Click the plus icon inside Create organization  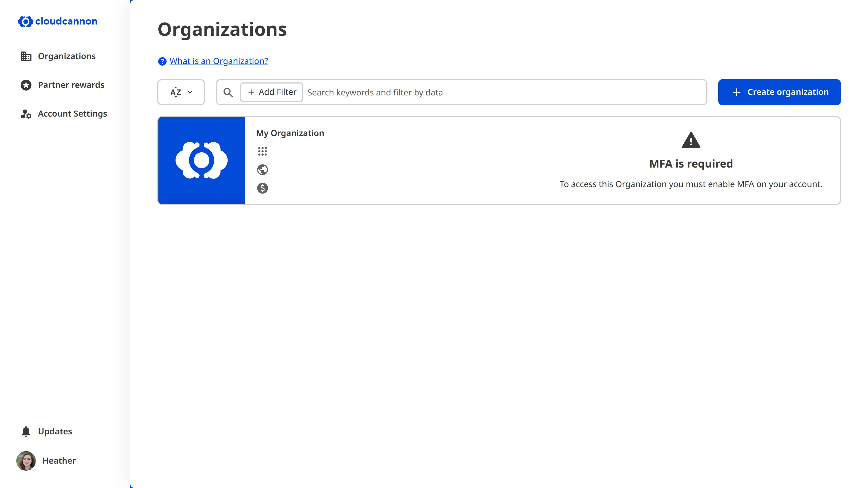click(x=737, y=92)
